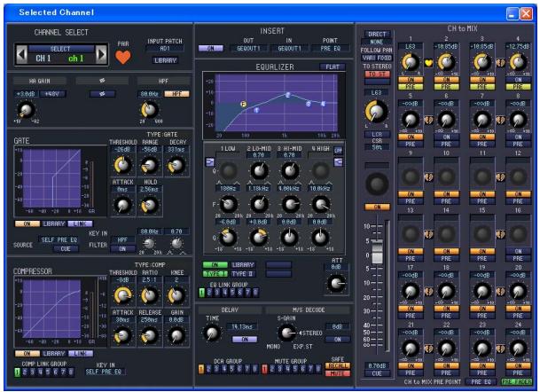
Task: Open the DIRECT out NONE selector
Action: tap(377, 42)
